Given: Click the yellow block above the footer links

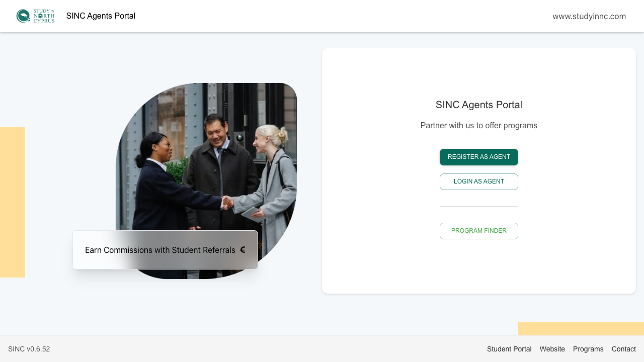Looking at the screenshot, I should (x=581, y=328).
